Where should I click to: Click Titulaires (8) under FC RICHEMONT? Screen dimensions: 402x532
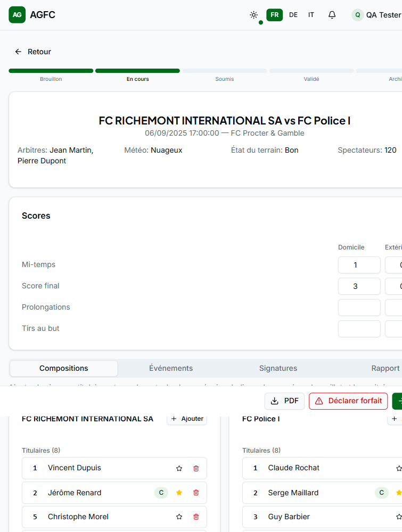click(x=41, y=450)
